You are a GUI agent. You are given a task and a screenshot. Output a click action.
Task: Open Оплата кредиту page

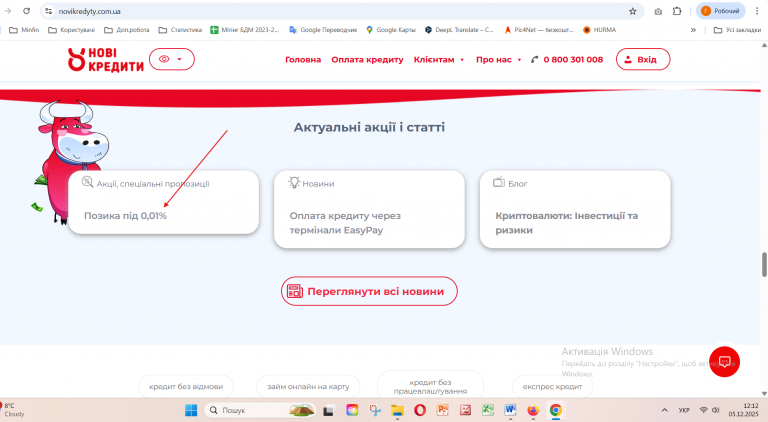pyautogui.click(x=367, y=60)
